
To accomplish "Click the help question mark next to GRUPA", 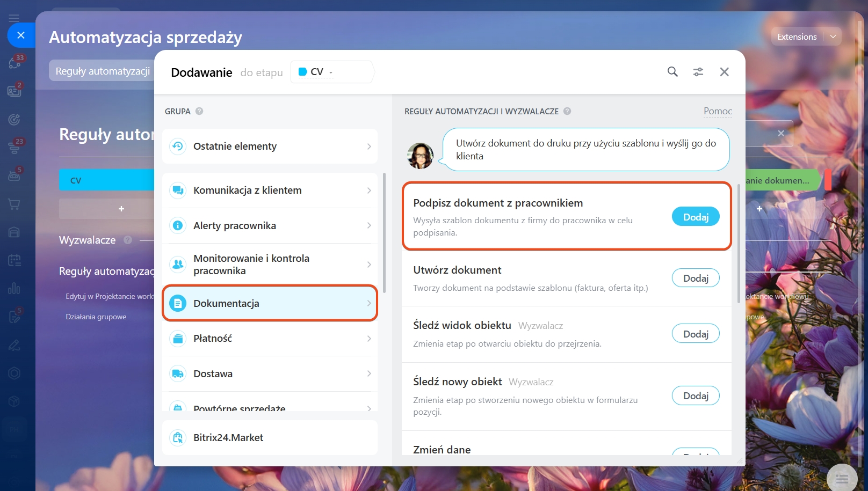I will [x=199, y=111].
